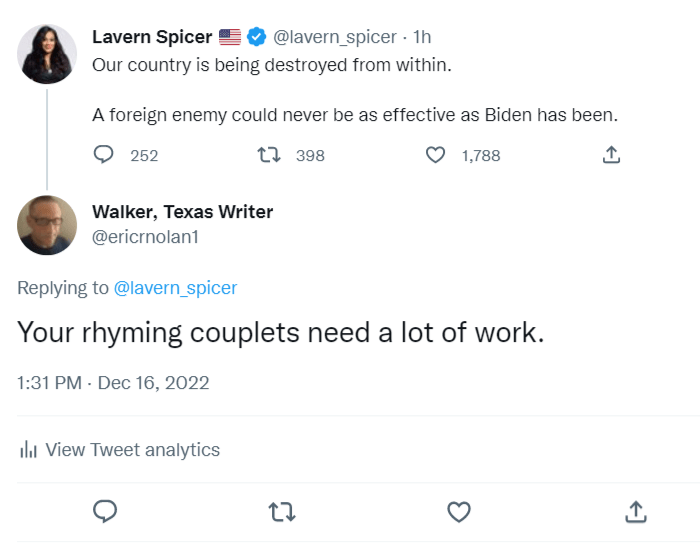The image size is (700, 554).
Task: Open the @lavern_spicer replying-to mention
Action: [176, 288]
